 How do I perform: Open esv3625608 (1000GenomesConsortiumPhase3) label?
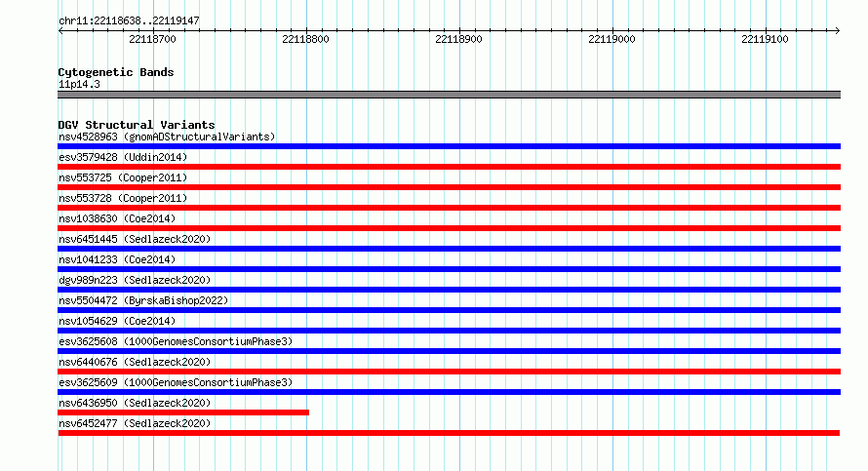[176, 341]
